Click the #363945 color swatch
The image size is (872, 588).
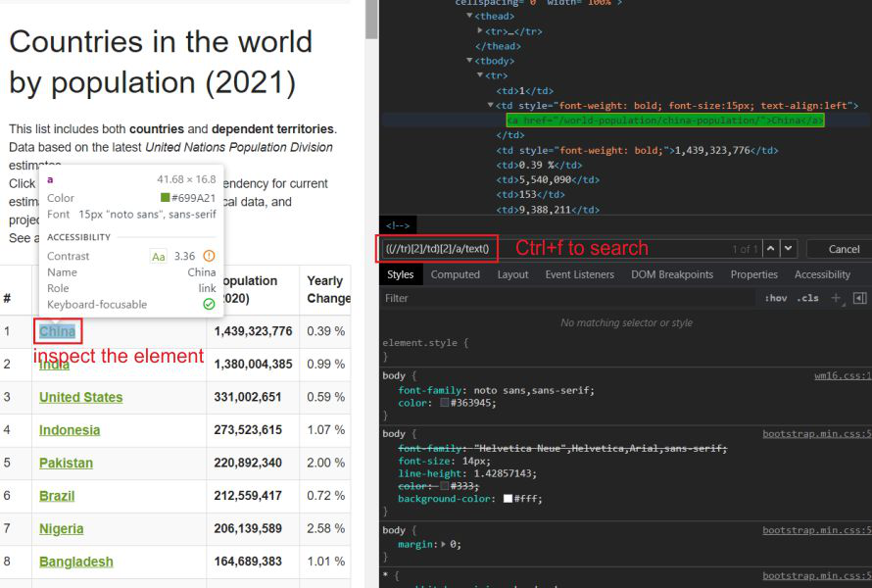[x=445, y=402]
